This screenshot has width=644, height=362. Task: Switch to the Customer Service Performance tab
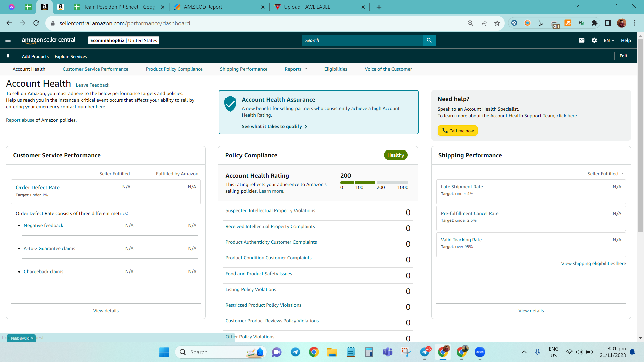coord(96,69)
